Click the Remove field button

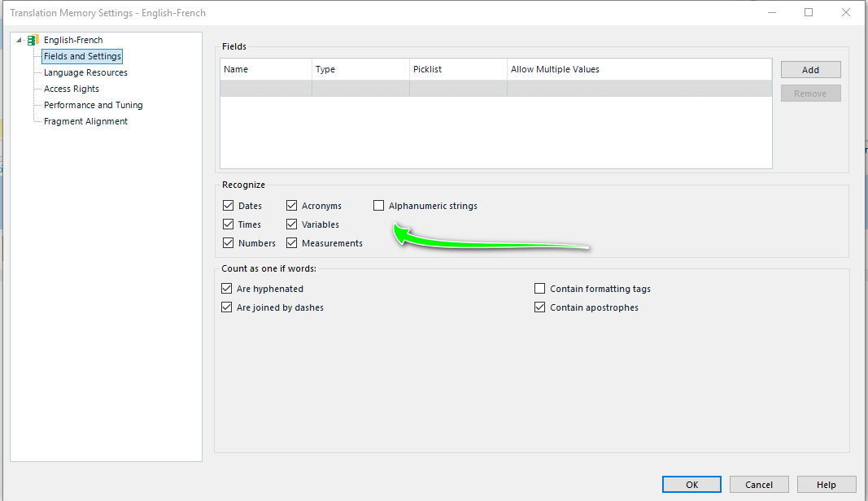coord(810,94)
